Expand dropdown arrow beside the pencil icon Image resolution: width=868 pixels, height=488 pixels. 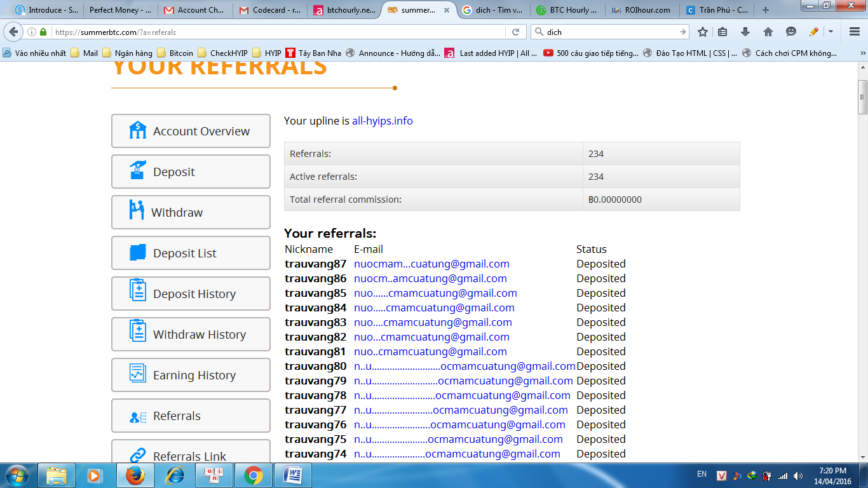831,32
